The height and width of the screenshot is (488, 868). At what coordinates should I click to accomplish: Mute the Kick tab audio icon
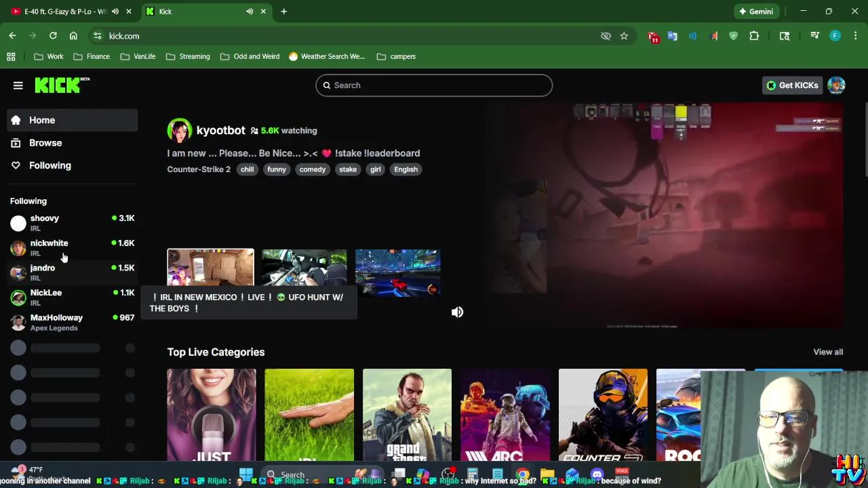[250, 12]
